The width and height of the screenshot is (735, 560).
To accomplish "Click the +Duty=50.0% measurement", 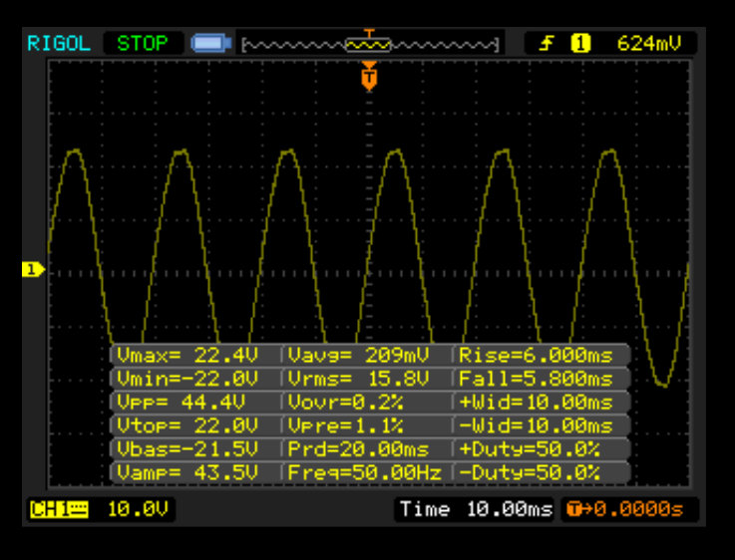I will [x=530, y=449].
